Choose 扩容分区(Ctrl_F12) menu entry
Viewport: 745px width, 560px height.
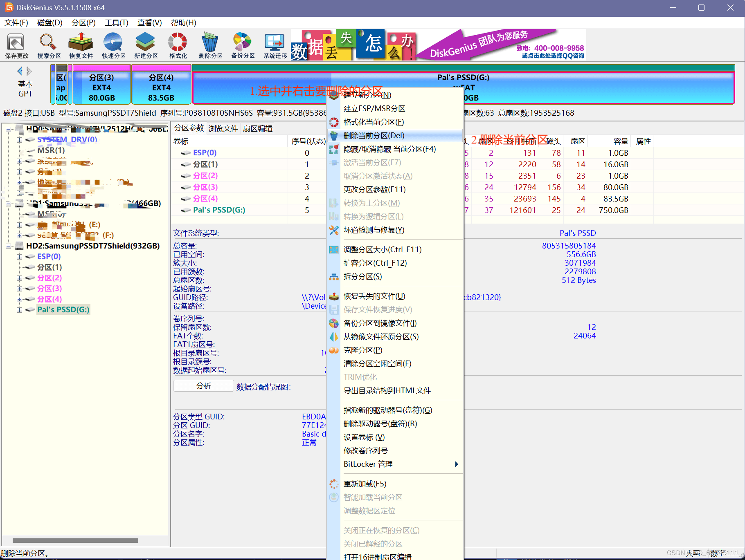(x=395, y=263)
